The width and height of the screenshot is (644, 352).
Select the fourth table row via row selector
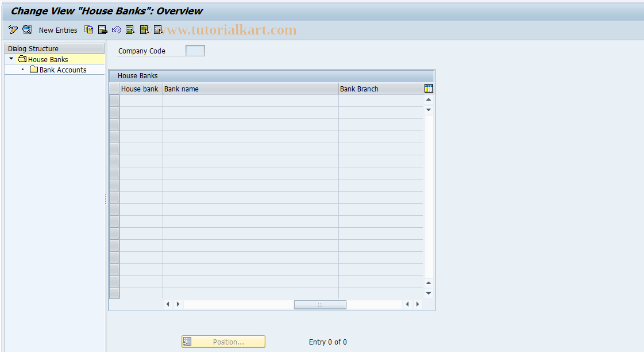pyautogui.click(x=114, y=137)
